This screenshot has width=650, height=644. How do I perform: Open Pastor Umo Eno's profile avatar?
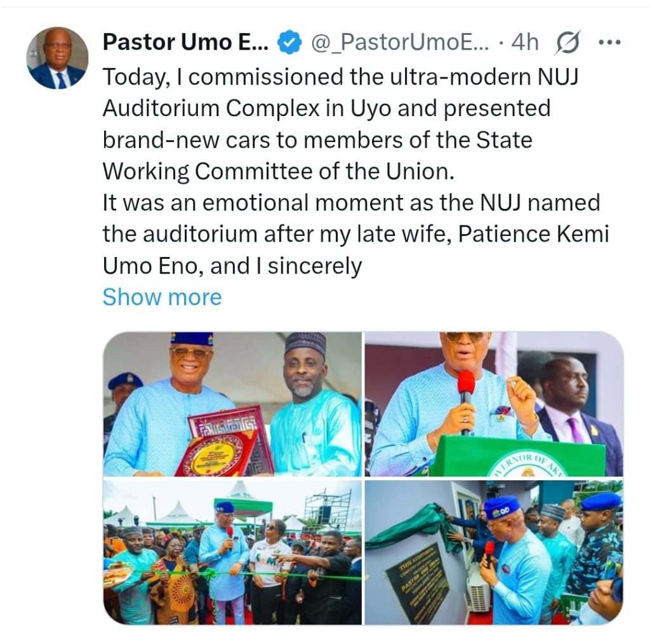tap(58, 58)
